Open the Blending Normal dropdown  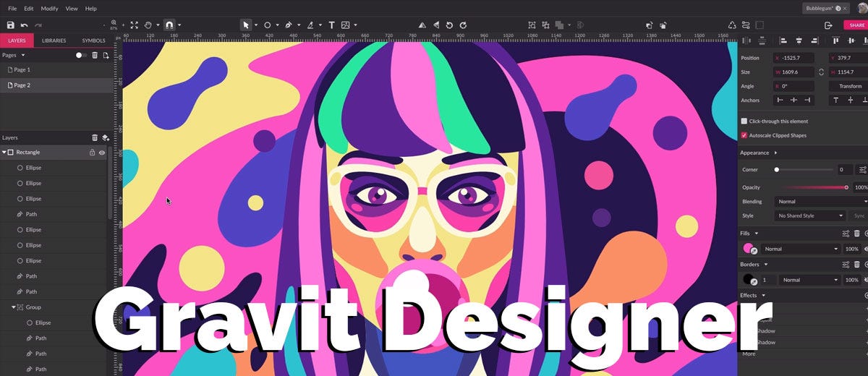(820, 202)
